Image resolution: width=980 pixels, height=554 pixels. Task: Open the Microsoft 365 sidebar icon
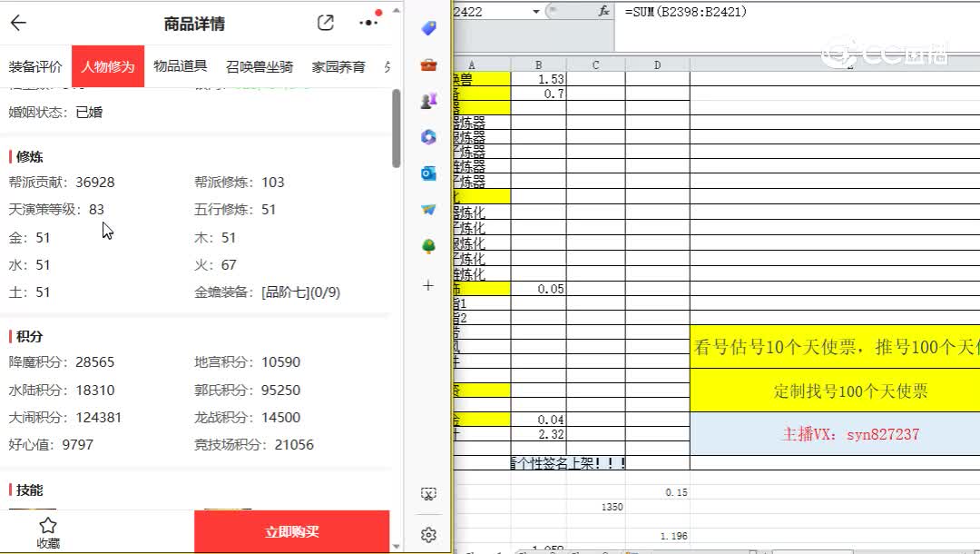tap(428, 137)
